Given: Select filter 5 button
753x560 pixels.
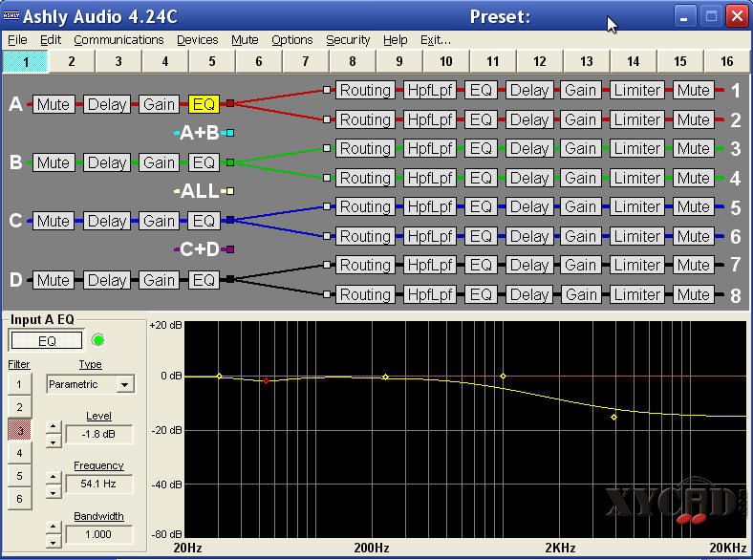Looking at the screenshot, I should point(19,476).
